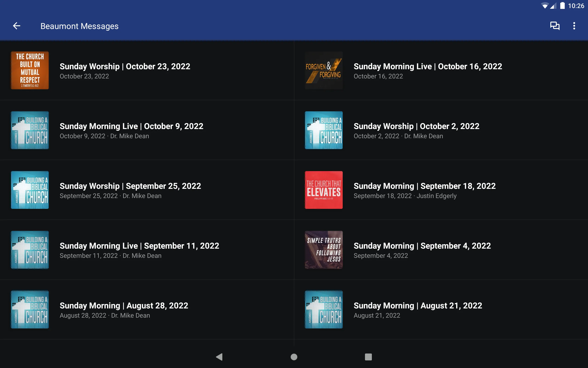Tap the August 21 Building a Biblical Church thumbnail
This screenshot has height=368, width=588.
pyautogui.click(x=324, y=310)
